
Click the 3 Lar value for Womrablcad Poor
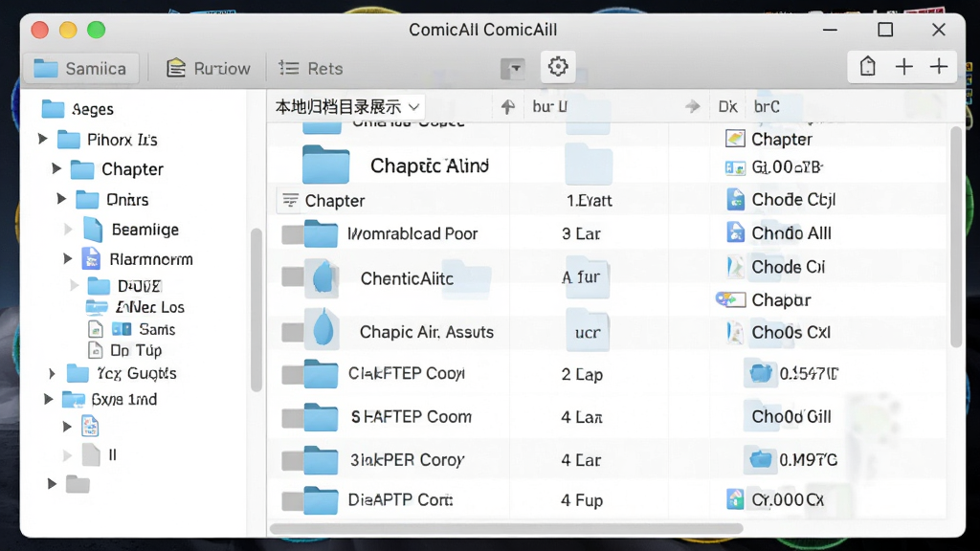(581, 234)
